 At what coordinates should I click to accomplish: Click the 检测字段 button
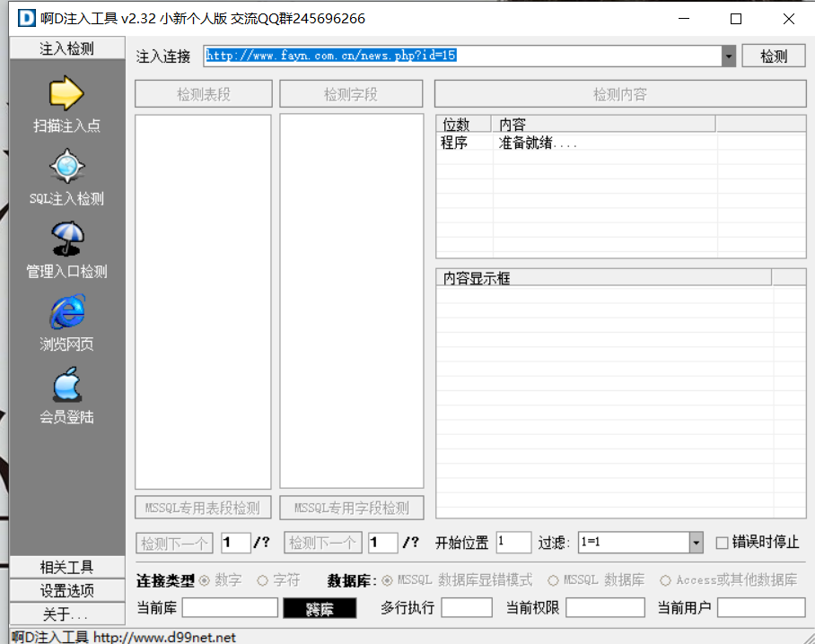[351, 94]
